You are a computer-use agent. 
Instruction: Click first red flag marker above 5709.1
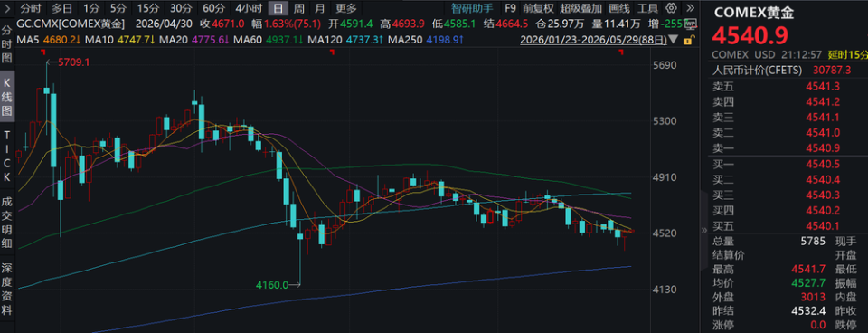coord(43,52)
